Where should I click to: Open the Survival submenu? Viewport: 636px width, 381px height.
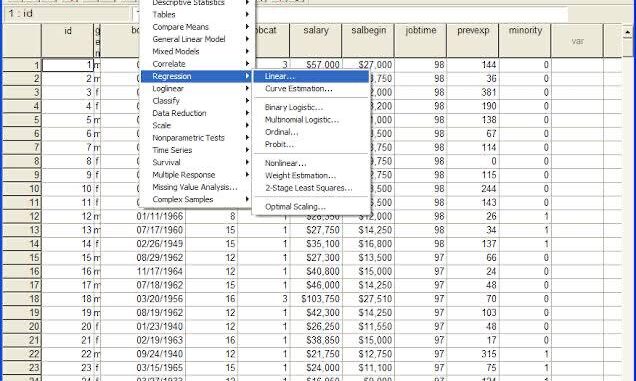click(x=197, y=162)
